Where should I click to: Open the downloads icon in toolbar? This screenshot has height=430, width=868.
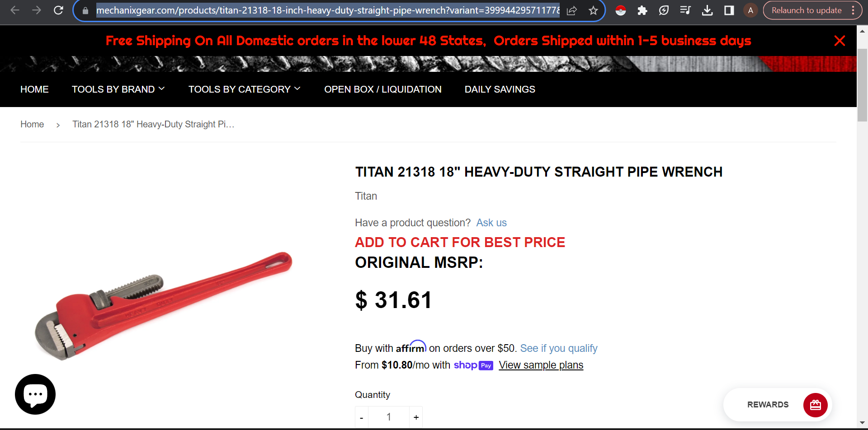[x=707, y=10]
